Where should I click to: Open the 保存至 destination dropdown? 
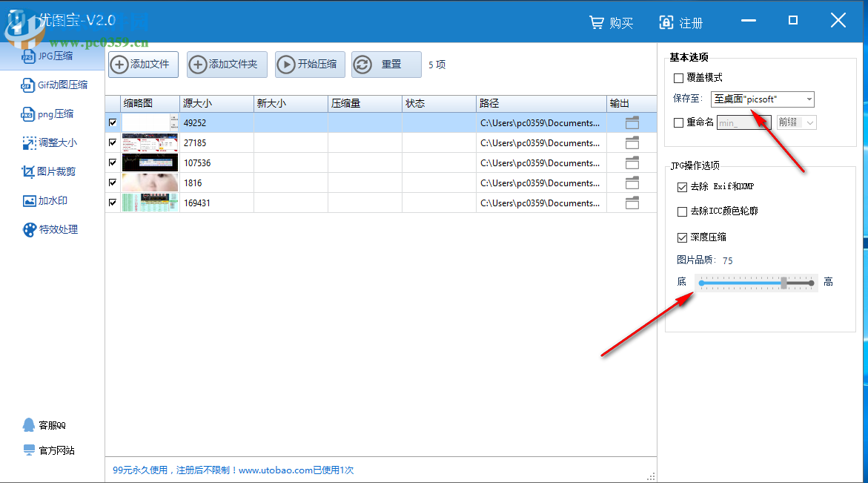pos(763,99)
